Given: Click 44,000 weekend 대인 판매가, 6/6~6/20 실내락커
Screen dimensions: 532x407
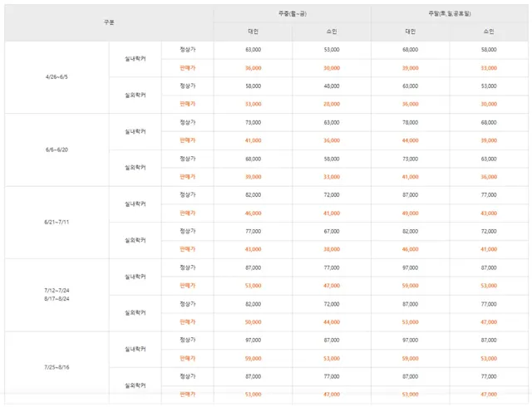Looking at the screenshot, I should (410, 140).
